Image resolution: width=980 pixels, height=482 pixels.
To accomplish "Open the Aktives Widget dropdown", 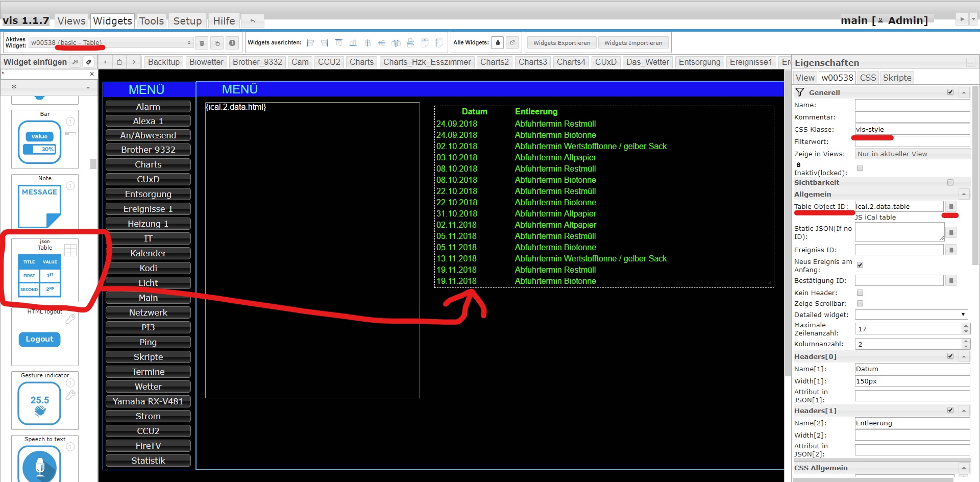I will click(x=111, y=43).
